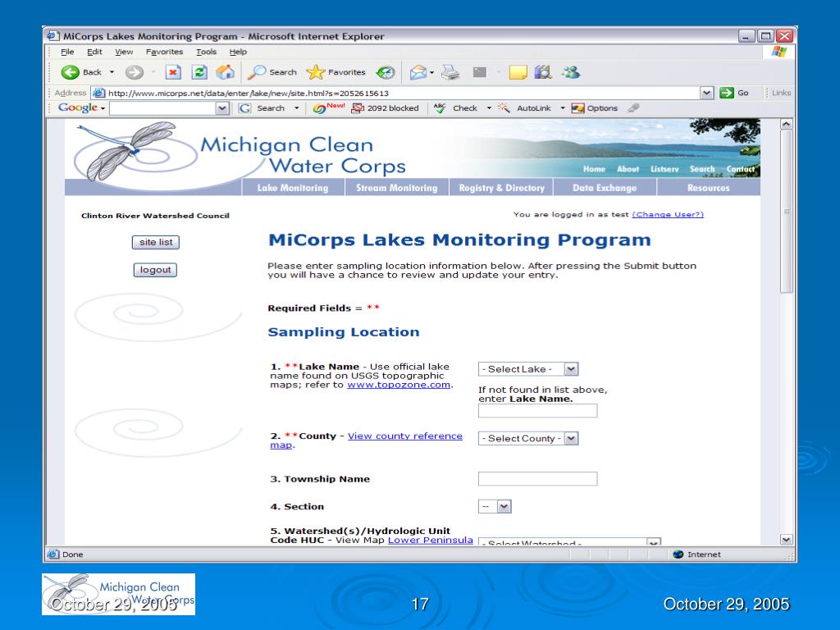Click the scrollbar up arrow

pos(786,125)
